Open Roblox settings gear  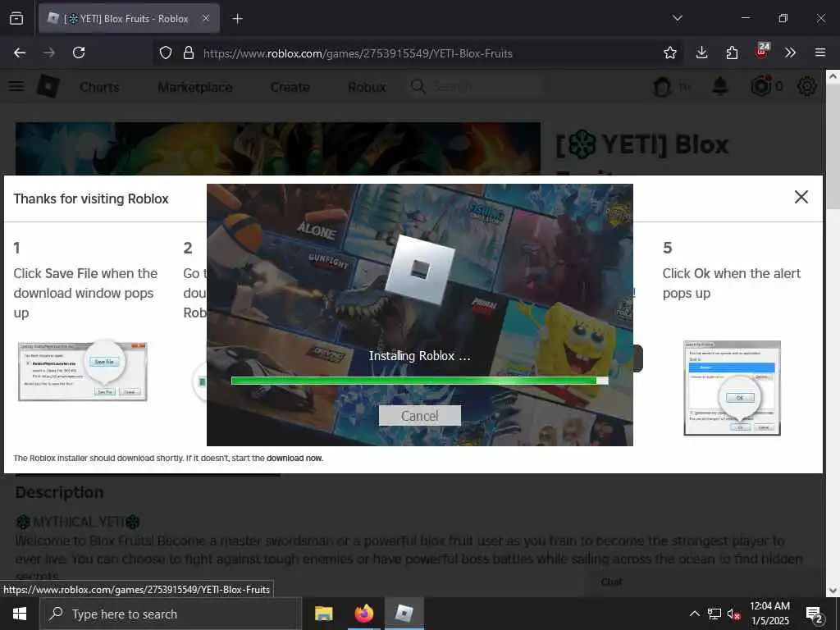807,86
